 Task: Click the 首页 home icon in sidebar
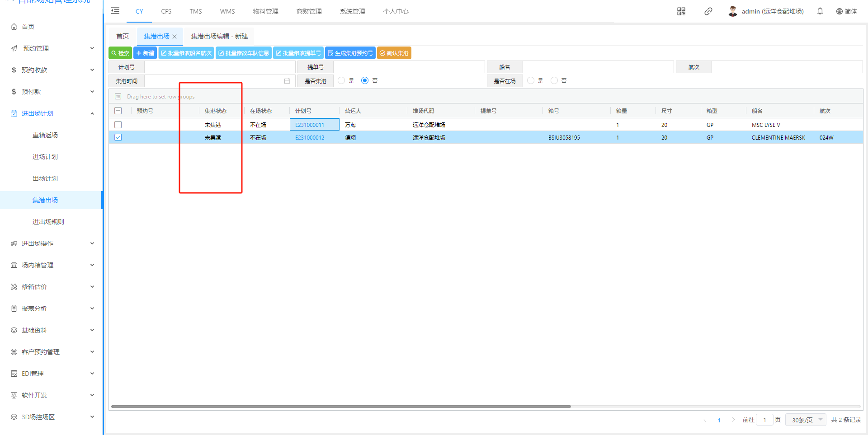tap(14, 27)
